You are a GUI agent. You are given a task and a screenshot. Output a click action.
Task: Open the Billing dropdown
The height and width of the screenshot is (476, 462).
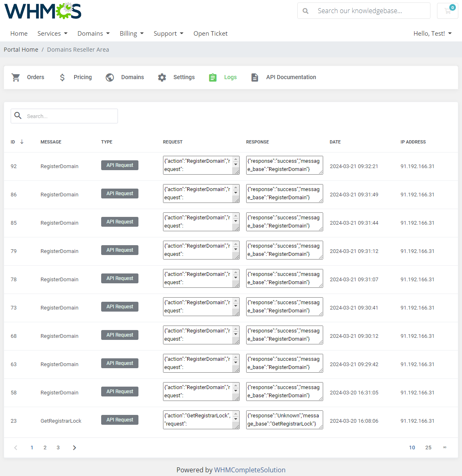pyautogui.click(x=131, y=33)
